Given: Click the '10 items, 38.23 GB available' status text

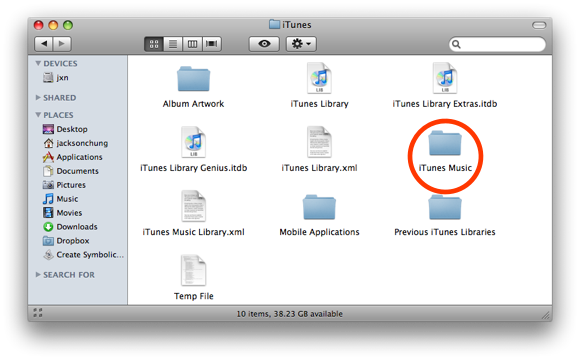Looking at the screenshot, I should click(290, 314).
